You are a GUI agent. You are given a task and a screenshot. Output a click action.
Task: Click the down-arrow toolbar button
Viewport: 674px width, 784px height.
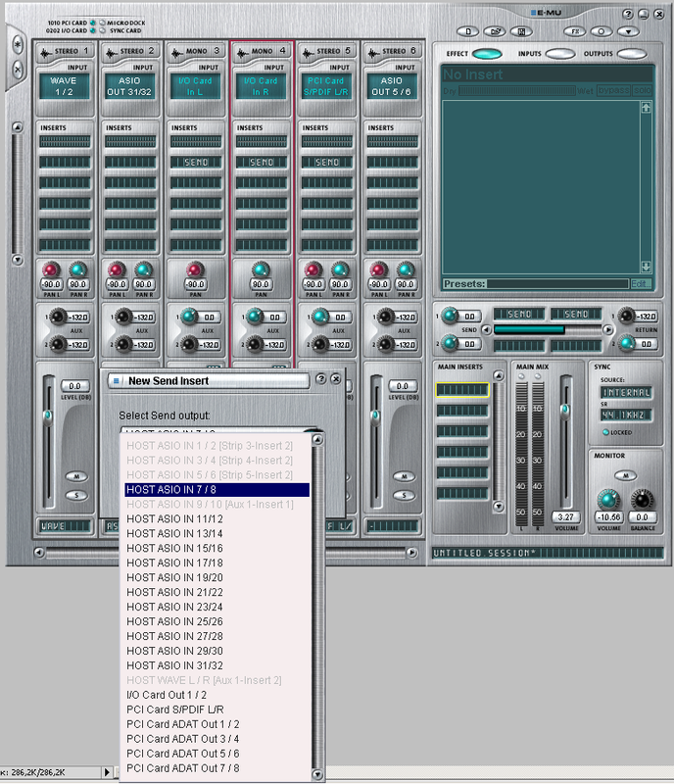tap(628, 31)
